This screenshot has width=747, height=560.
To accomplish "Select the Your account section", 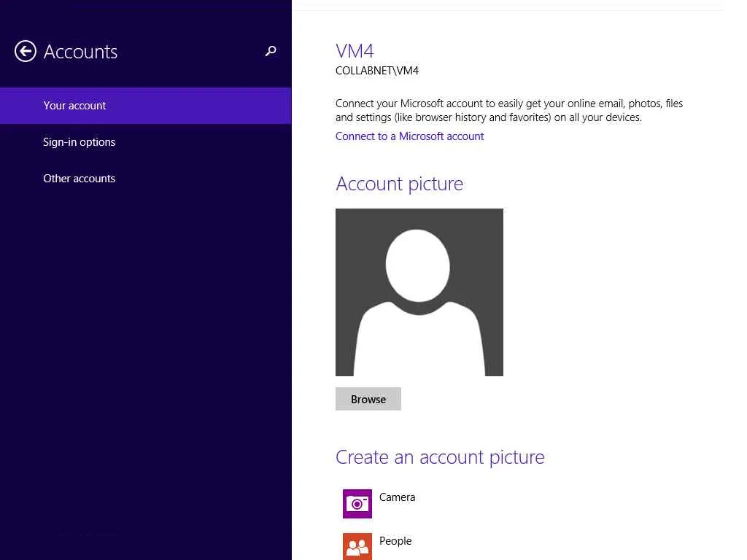I will (146, 106).
